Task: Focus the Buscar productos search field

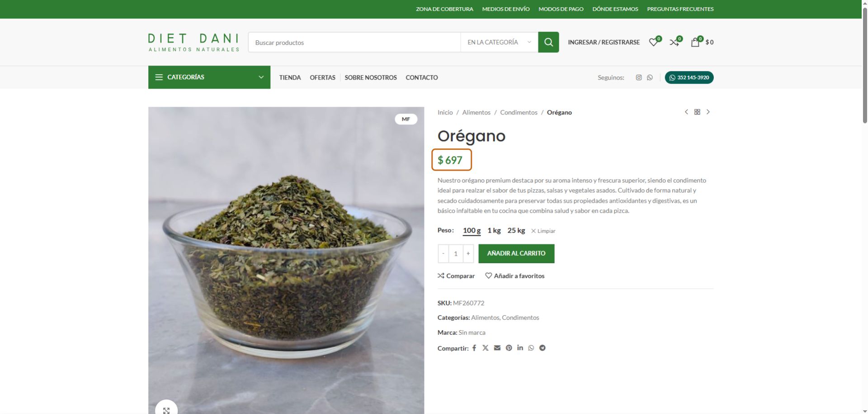Action: 354,42
